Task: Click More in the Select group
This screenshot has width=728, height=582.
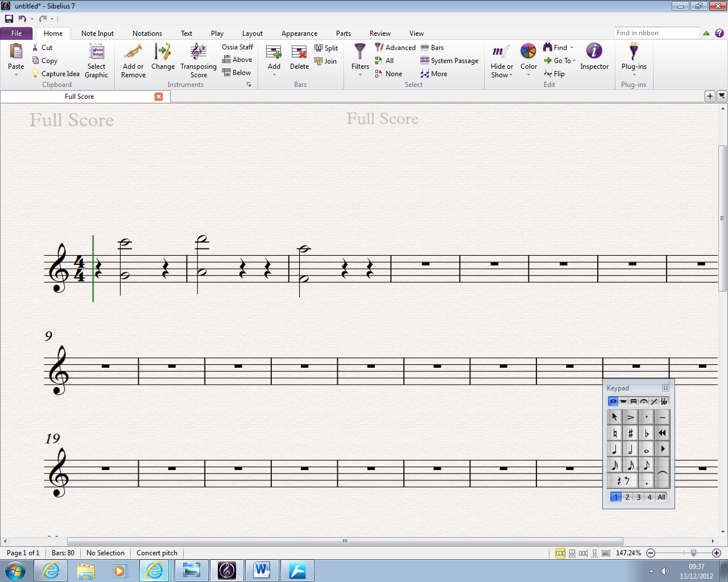Action: click(434, 74)
